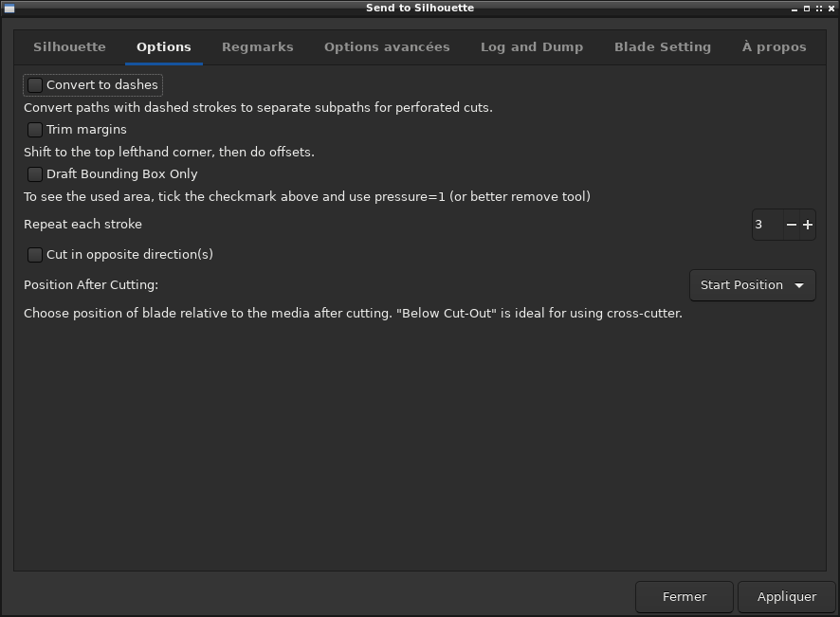
Task: Decrease the Repeat each stroke value
Action: click(x=791, y=225)
